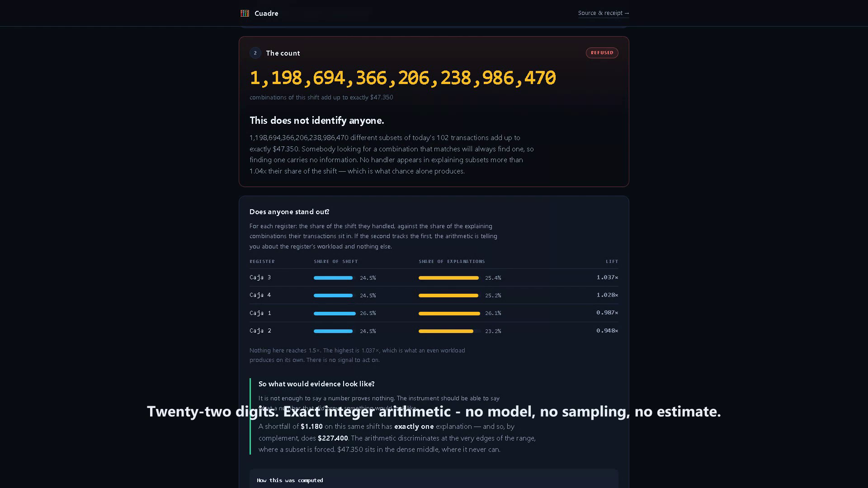Viewport: 868px width, 488px height.
Task: Click the Share of Shift column header
Action: 335,262
